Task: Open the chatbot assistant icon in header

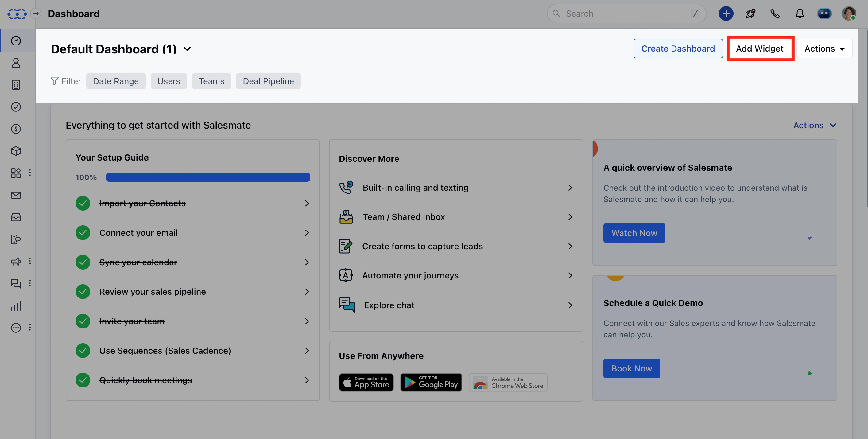Action: point(824,14)
